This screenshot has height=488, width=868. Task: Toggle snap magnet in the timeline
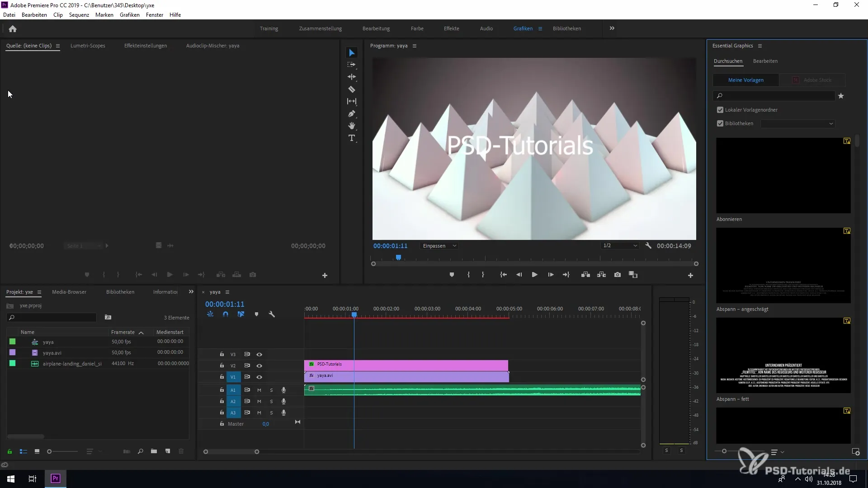point(226,314)
